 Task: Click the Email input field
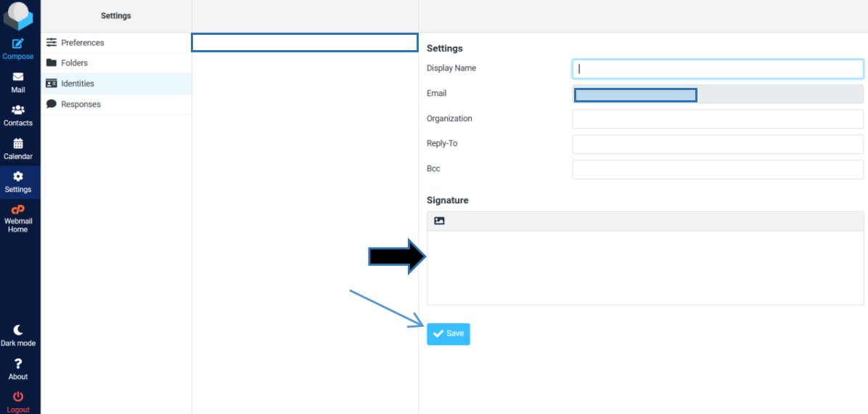point(718,94)
